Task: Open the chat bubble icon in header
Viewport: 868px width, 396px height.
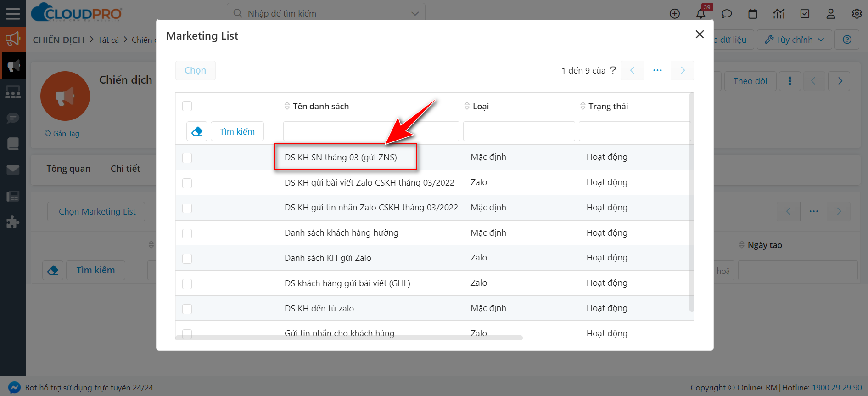Action: coord(727,14)
